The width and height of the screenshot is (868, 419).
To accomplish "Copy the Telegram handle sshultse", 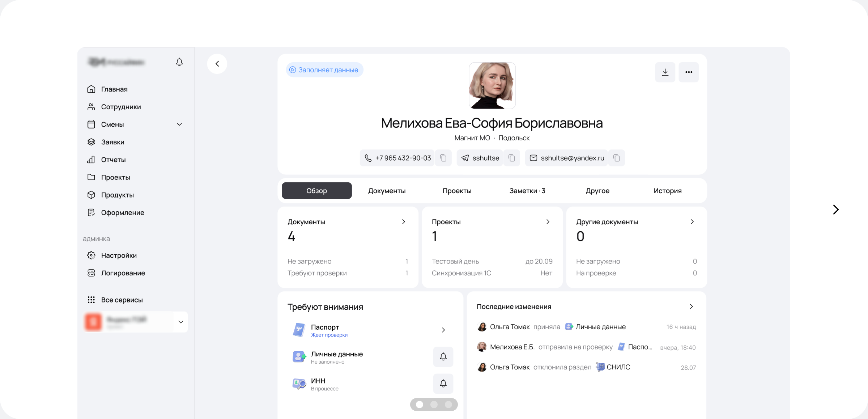I will [511, 158].
